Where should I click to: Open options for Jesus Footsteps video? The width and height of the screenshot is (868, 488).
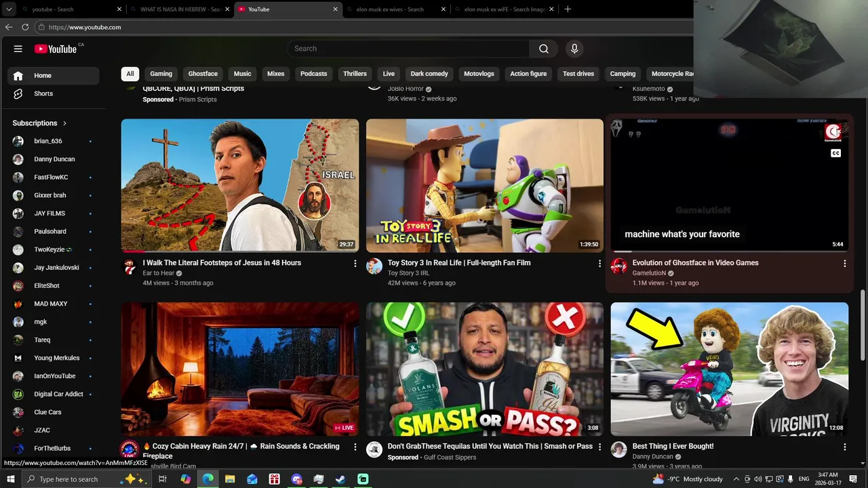point(355,263)
